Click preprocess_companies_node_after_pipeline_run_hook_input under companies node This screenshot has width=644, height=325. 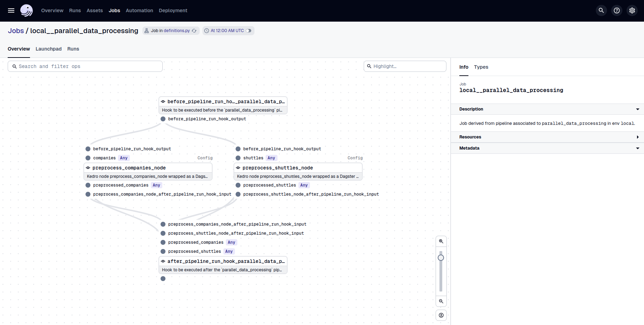[x=162, y=194]
